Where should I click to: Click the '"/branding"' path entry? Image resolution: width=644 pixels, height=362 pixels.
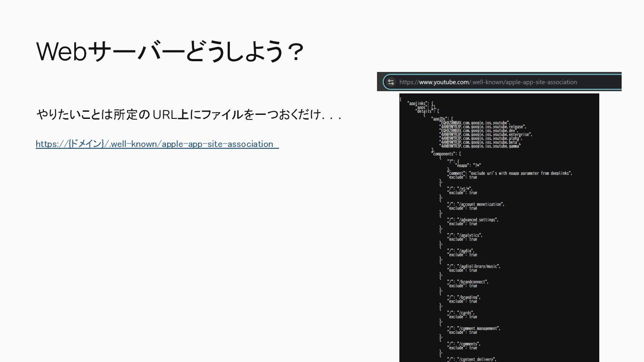coord(464,298)
